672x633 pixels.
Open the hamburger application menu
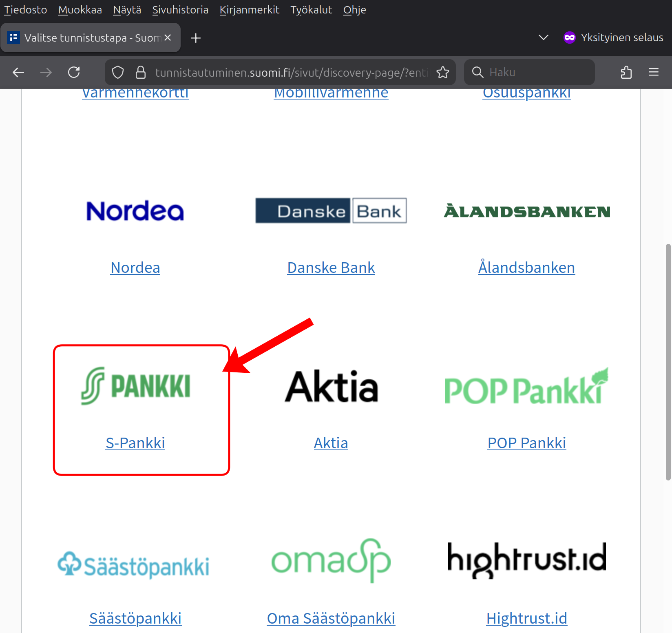653,73
